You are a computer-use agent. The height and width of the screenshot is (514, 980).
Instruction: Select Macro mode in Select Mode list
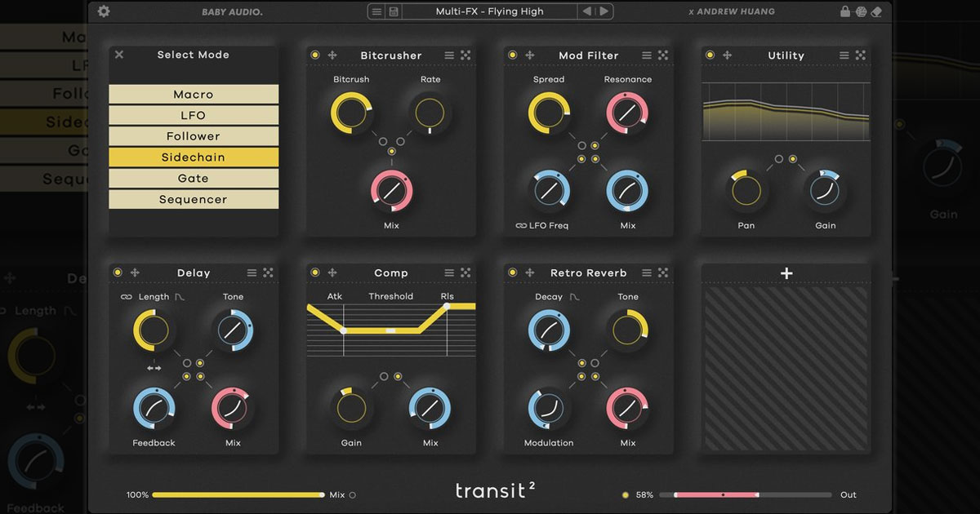tap(193, 94)
